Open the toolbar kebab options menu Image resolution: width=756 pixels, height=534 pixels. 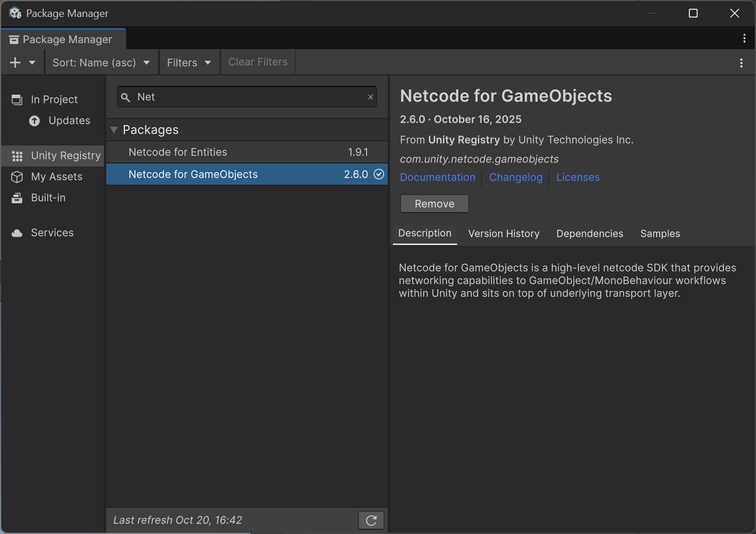[x=741, y=63]
